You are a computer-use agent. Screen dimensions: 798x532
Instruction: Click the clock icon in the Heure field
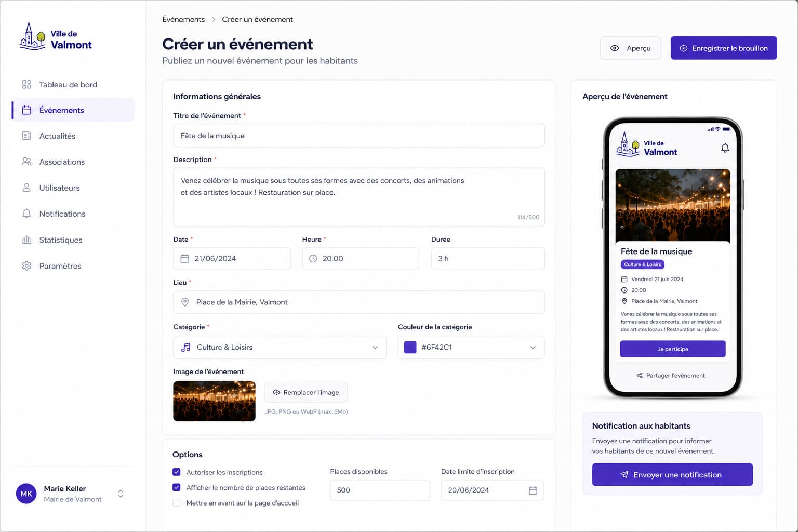(x=313, y=258)
